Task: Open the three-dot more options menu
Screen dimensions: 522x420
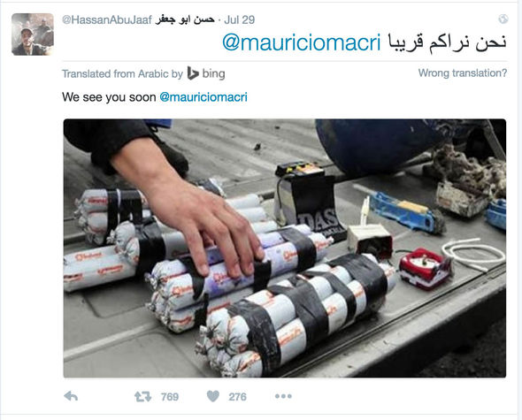Action: click(x=283, y=396)
